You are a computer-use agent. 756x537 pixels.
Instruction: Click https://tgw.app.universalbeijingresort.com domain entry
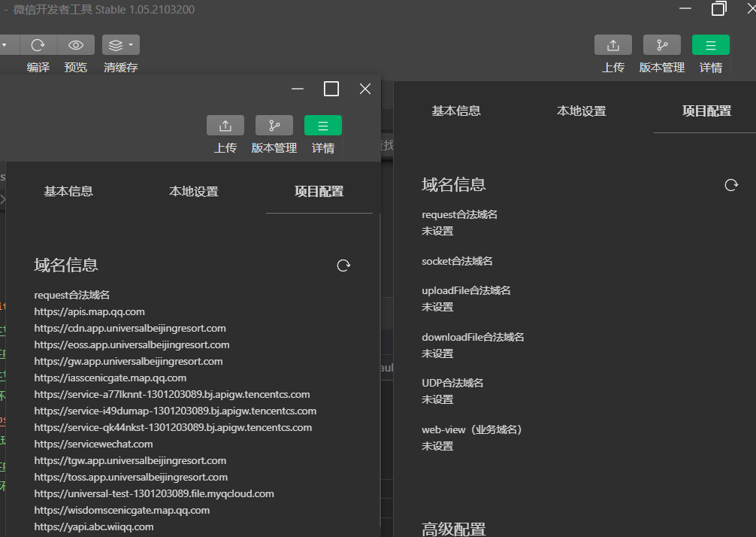[130, 460]
